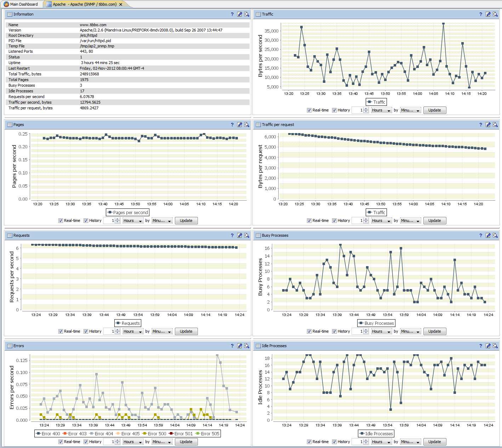
Task: Open help icon in Busy Processes panel
Action: pyautogui.click(x=481, y=235)
